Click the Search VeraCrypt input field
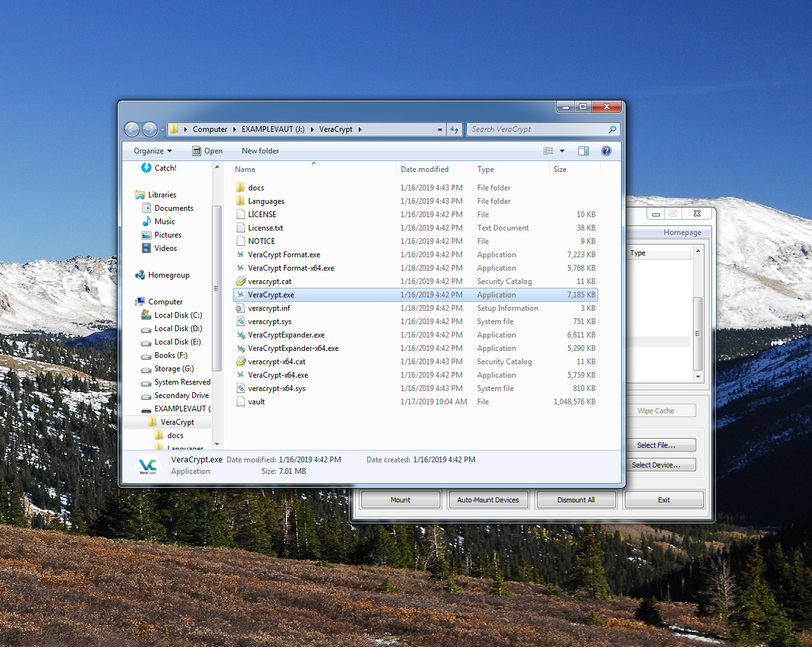 tap(538, 129)
